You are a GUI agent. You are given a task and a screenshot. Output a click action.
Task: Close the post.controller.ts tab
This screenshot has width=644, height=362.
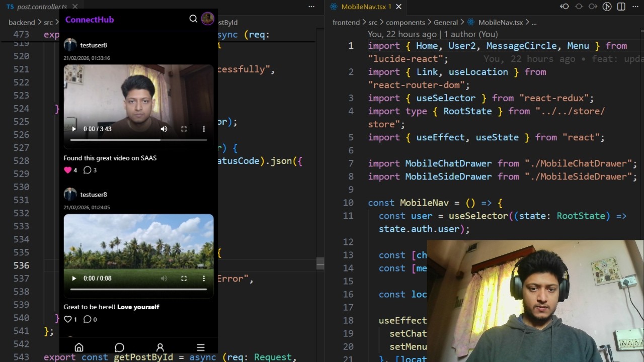click(75, 7)
